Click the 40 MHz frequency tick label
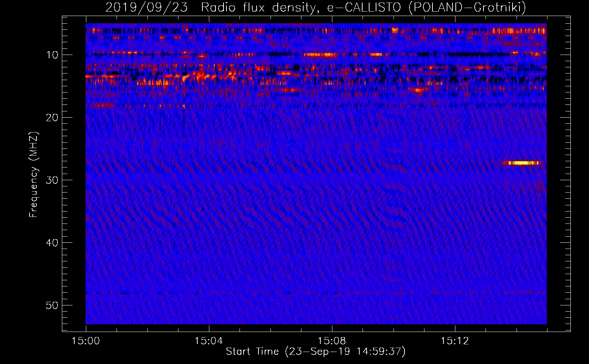The width and height of the screenshot is (589, 364). [52, 243]
